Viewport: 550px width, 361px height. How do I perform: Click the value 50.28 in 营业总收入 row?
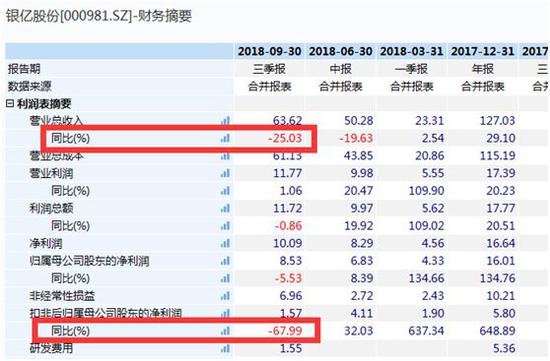[x=358, y=121]
